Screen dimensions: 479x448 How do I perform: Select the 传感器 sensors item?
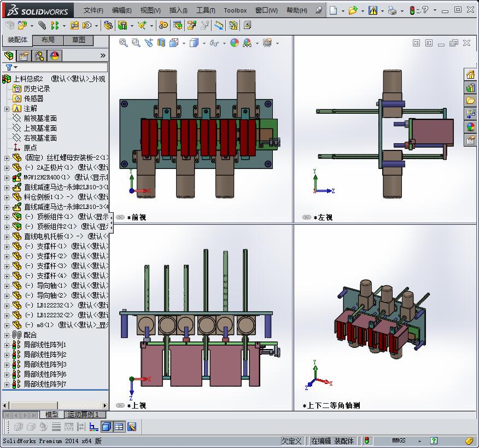[x=33, y=98]
